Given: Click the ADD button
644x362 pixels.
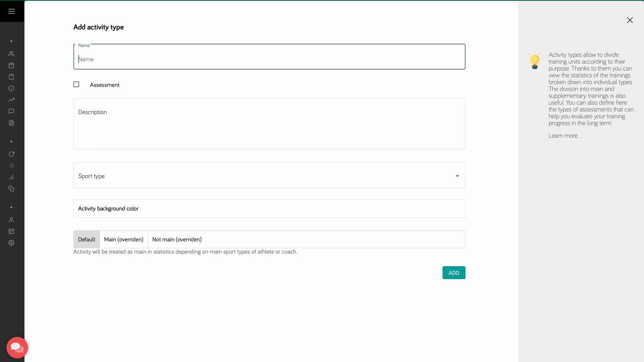Looking at the screenshot, I should (454, 272).
